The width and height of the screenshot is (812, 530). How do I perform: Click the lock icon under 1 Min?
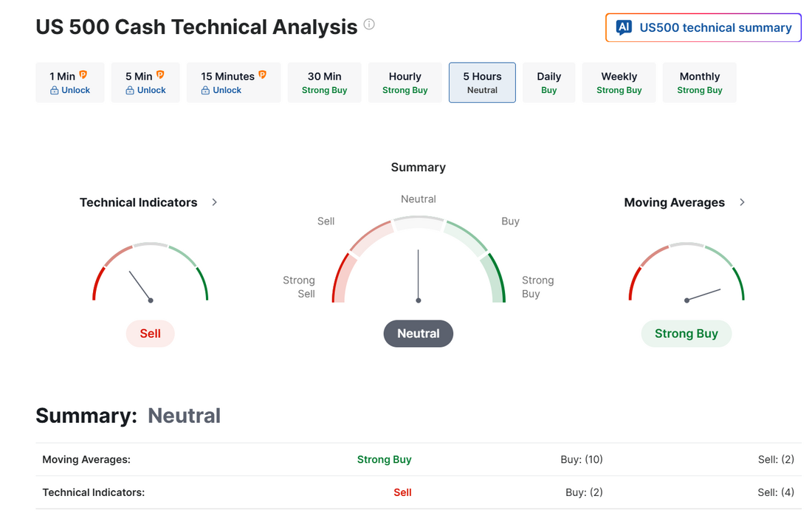click(55, 90)
